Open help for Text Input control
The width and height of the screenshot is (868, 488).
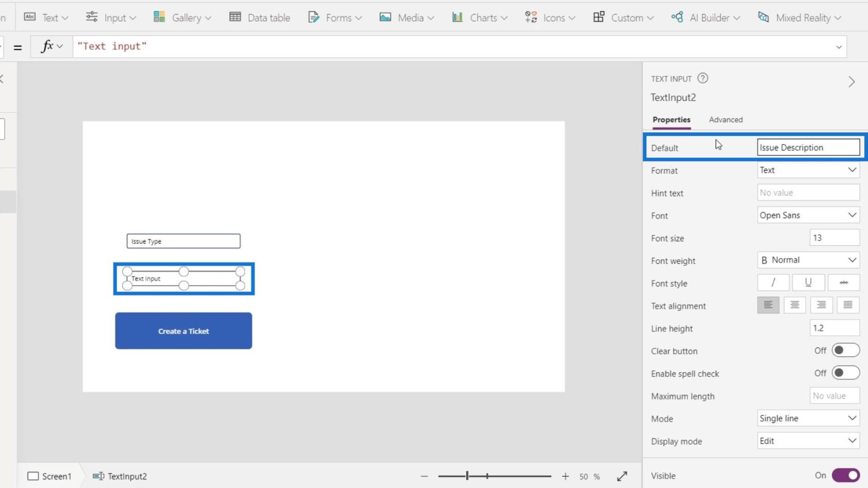point(703,78)
